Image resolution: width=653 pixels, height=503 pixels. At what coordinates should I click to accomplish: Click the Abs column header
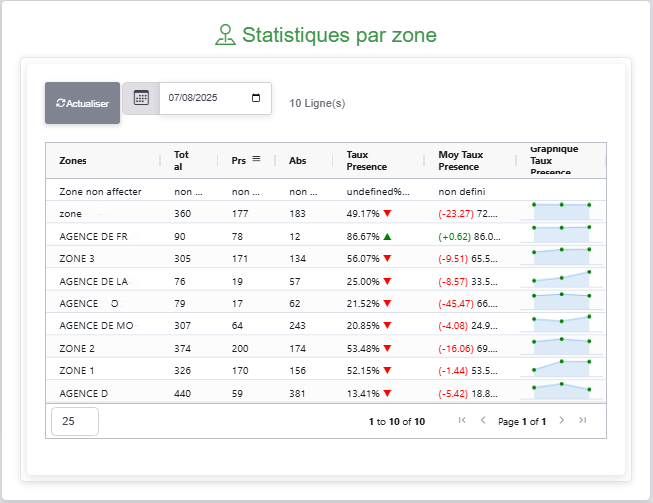(298, 160)
